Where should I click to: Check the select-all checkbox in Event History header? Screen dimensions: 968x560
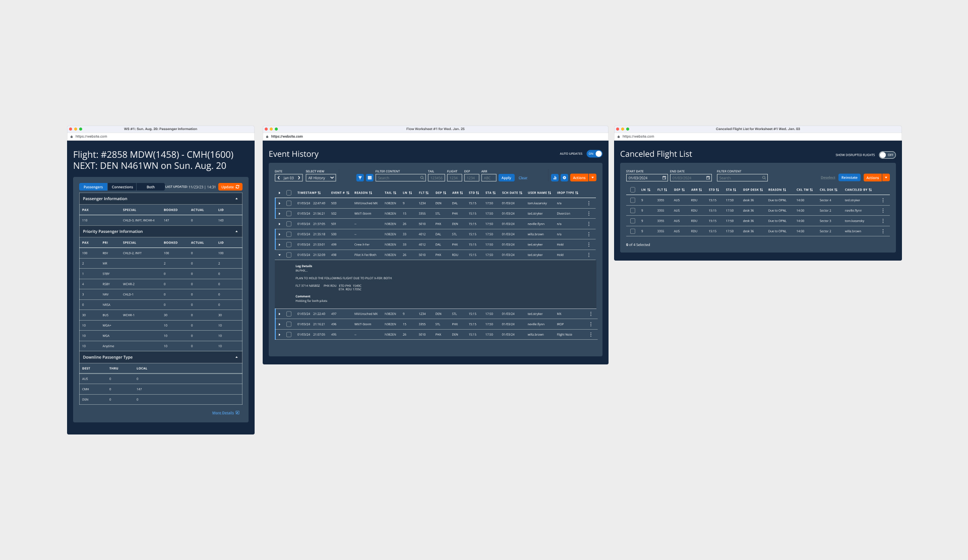(x=289, y=193)
